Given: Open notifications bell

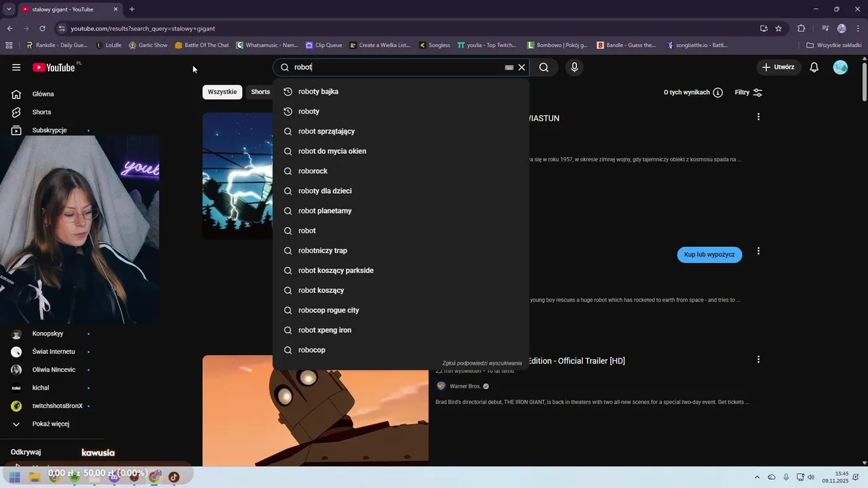Looking at the screenshot, I should pos(814,67).
